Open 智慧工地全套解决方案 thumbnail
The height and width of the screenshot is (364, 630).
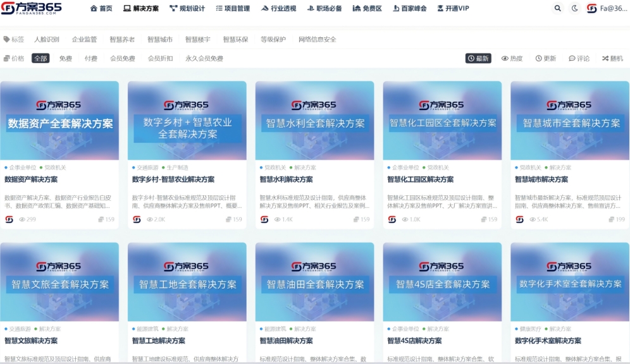click(187, 282)
